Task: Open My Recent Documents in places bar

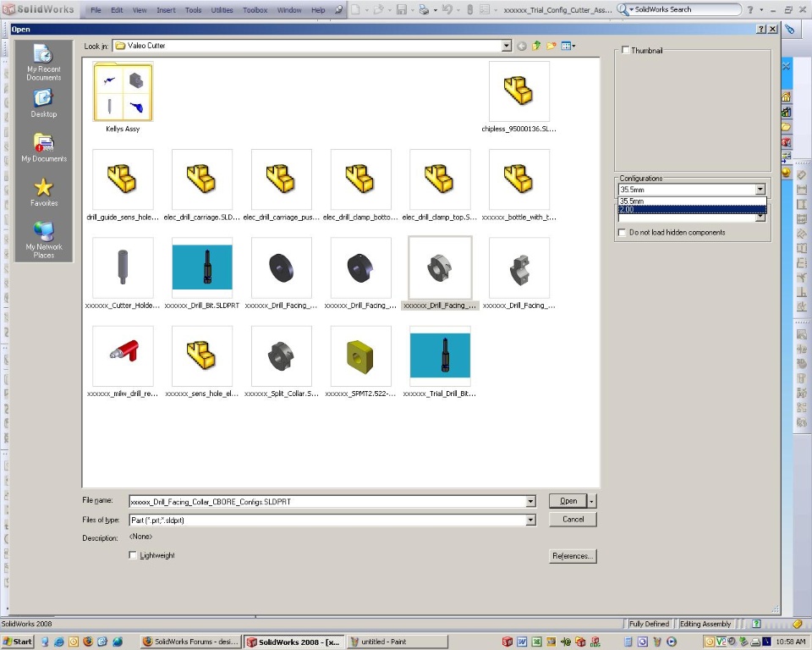Action: point(43,62)
